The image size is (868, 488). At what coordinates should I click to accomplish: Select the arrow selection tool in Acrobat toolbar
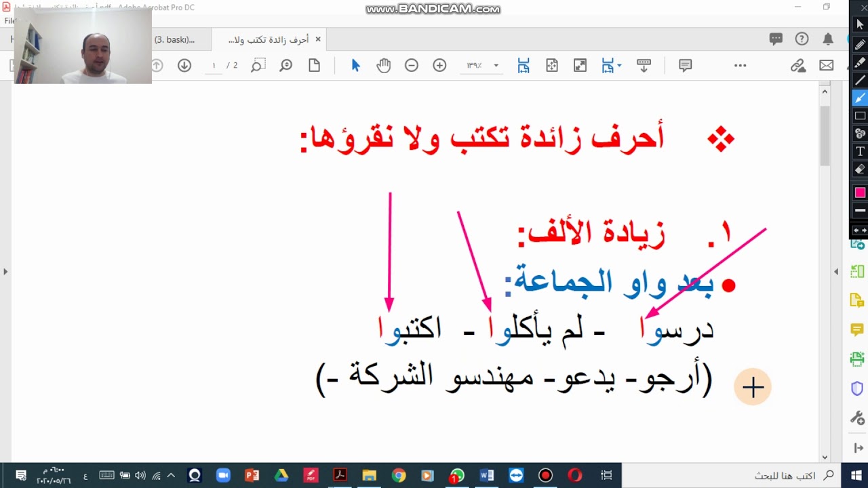click(x=355, y=66)
